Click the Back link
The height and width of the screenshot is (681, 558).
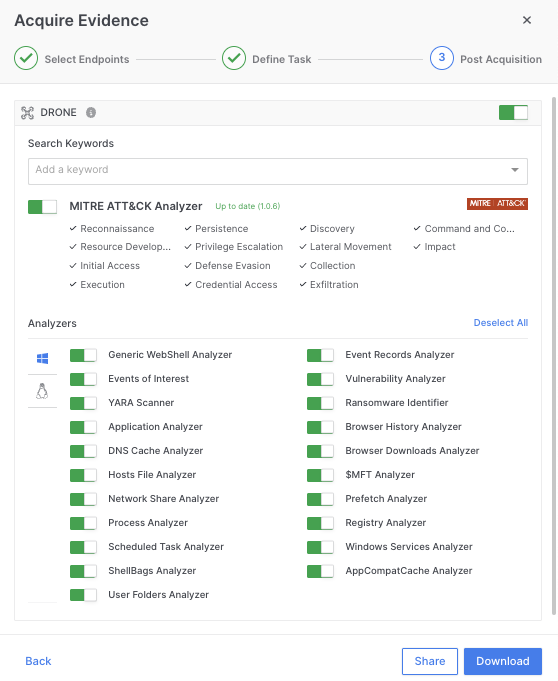pyautogui.click(x=38, y=661)
